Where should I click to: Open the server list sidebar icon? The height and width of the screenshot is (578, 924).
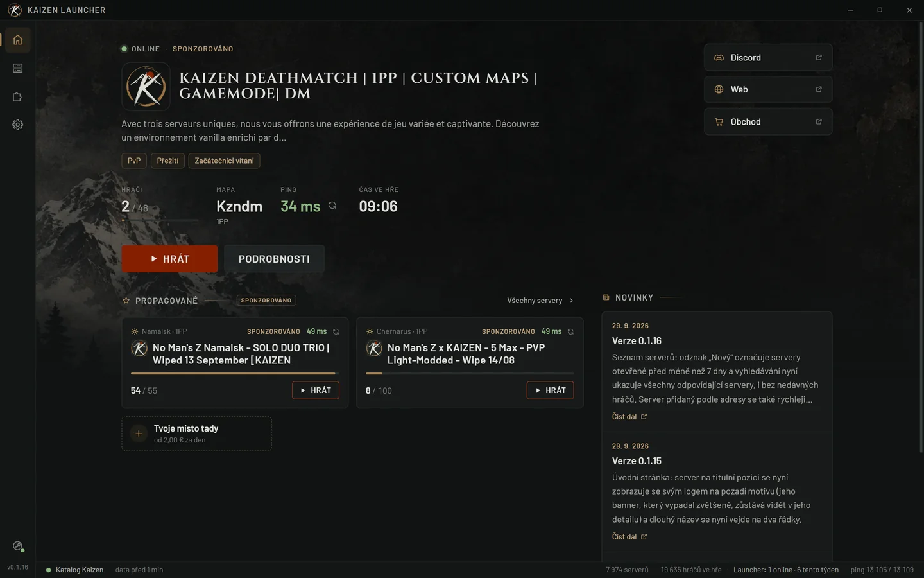(x=17, y=68)
